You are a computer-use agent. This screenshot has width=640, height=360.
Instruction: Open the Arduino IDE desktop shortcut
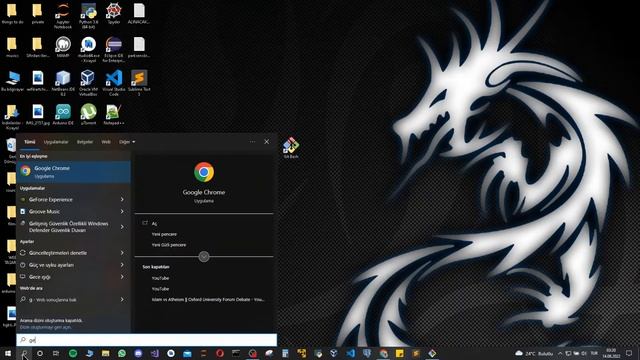click(x=63, y=114)
